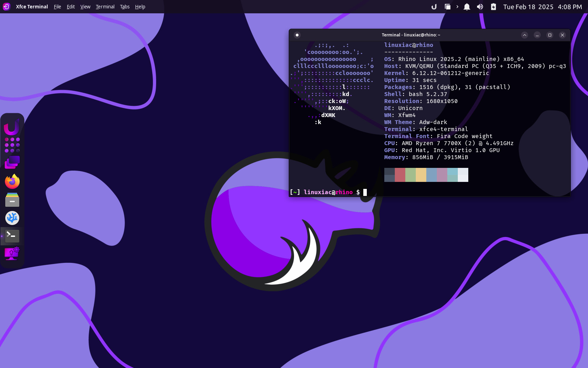Click the 'Shell: bash 5.2.37' line
This screenshot has width=588, height=368.
tap(415, 94)
